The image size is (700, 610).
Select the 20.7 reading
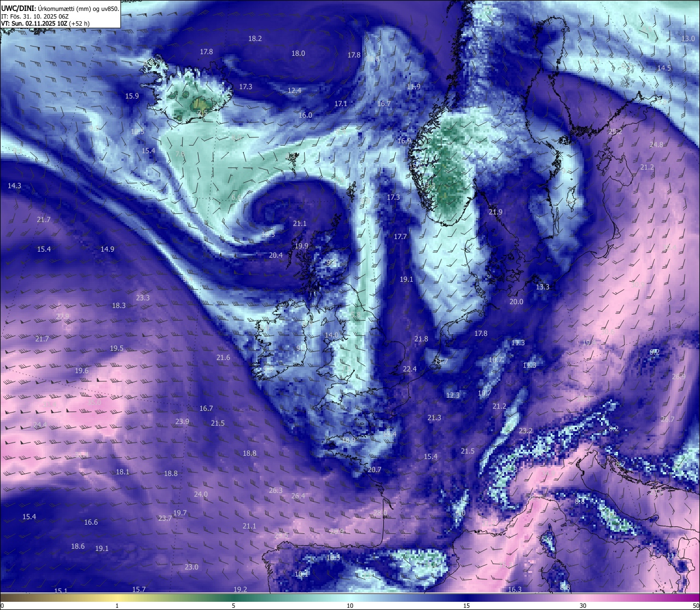point(374,469)
